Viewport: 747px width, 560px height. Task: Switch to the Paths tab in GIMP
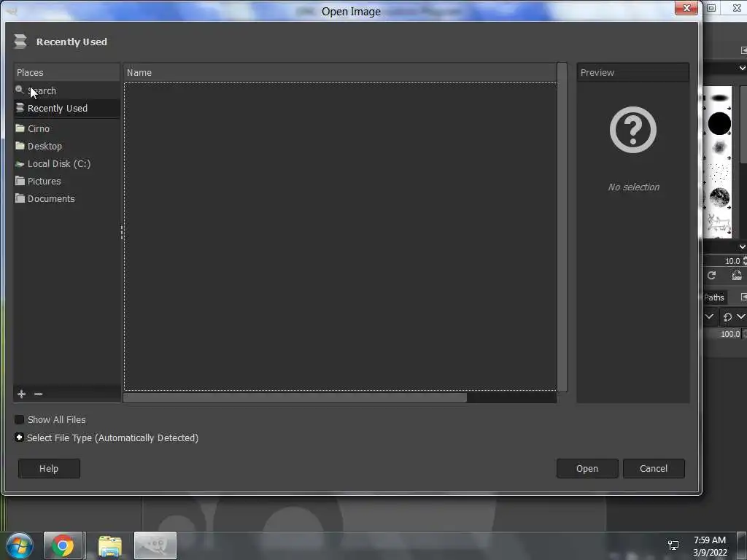(x=713, y=297)
